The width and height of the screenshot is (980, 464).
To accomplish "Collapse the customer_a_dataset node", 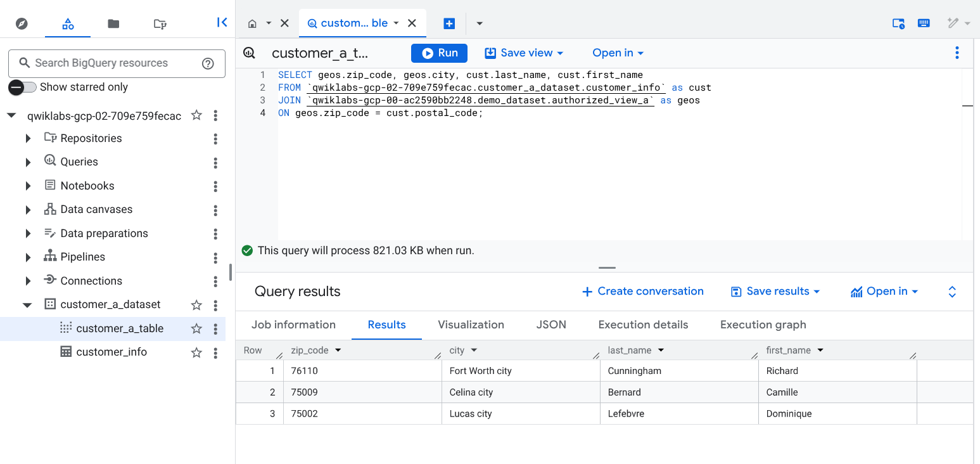I will pyautogui.click(x=27, y=305).
